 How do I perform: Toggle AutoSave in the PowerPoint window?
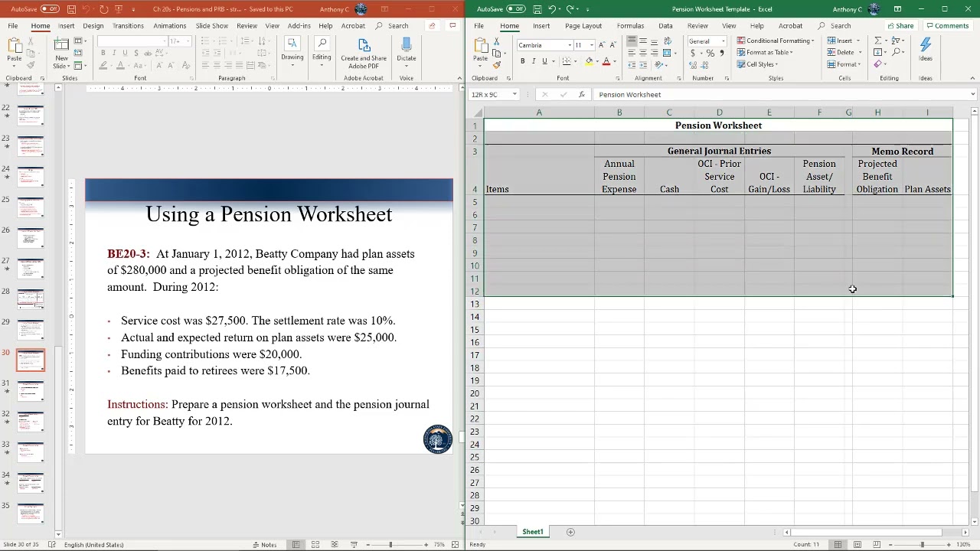tap(50, 9)
